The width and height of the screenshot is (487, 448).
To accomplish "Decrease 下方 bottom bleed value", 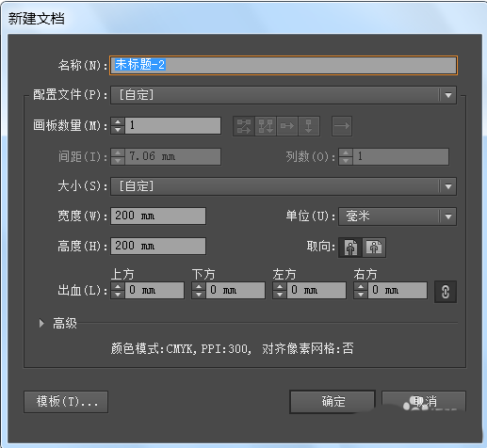I will point(199,295).
